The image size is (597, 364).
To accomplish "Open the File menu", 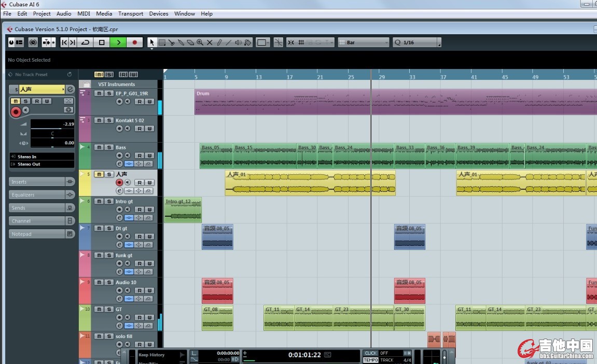I will 7,13.
